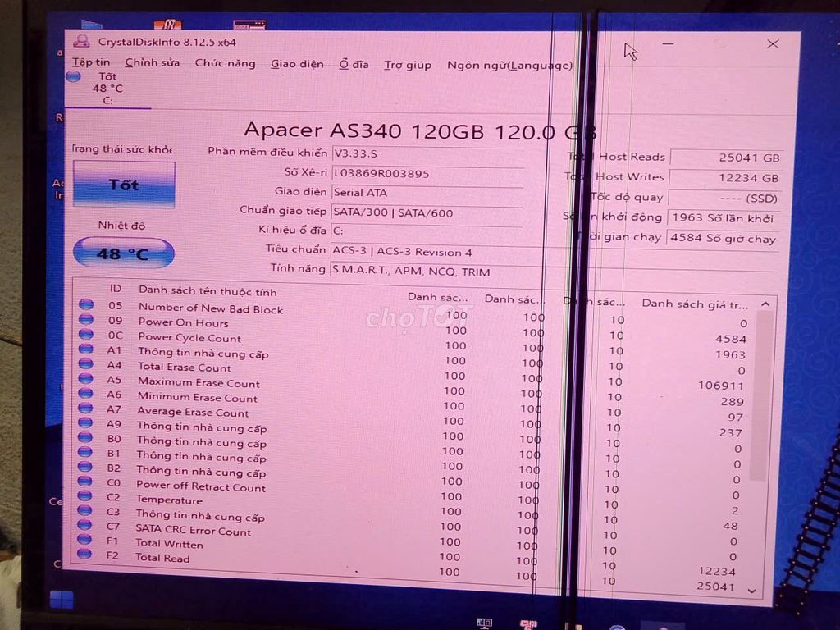This screenshot has height=630, width=840.
Task: Click status icon for C0 Power off Retract Count
Action: (x=84, y=481)
